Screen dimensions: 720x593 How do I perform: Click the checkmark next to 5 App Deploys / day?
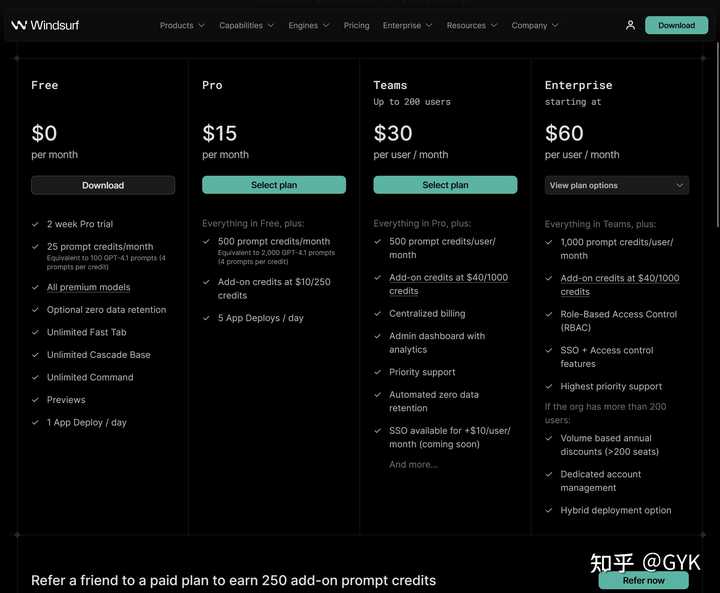pos(206,318)
